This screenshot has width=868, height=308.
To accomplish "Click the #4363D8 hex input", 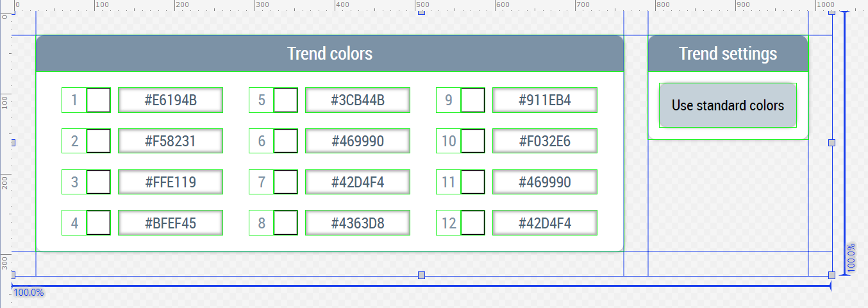I will 358,223.
